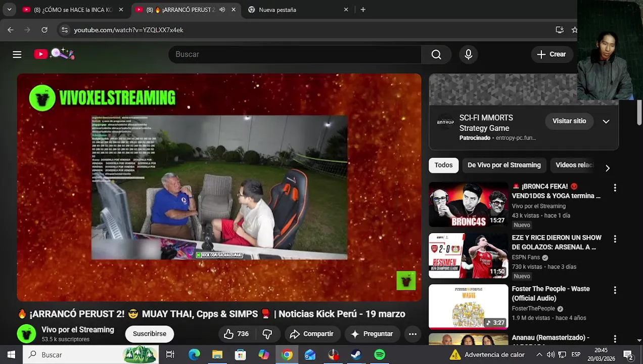Open the YouTube hamburger guide menu
Viewport: 643px width, 364px height.
tap(17, 54)
